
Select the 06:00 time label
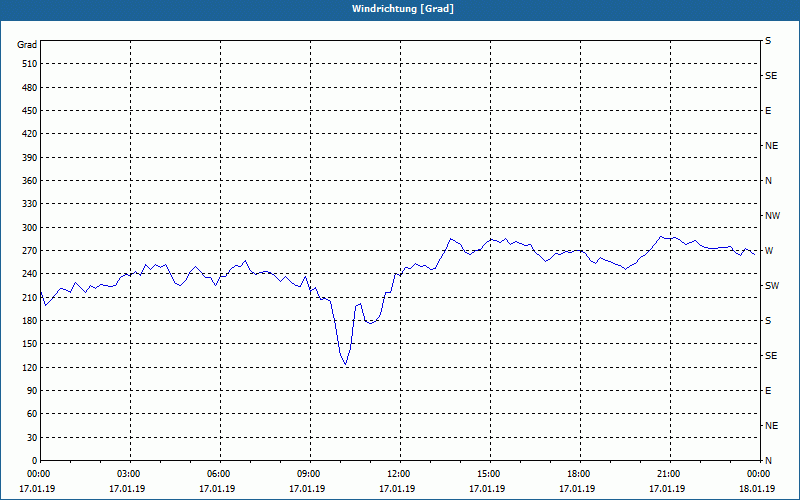pos(220,474)
